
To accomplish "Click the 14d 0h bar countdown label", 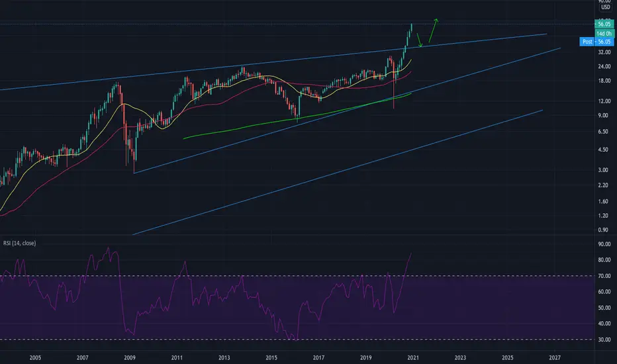I will [604, 34].
